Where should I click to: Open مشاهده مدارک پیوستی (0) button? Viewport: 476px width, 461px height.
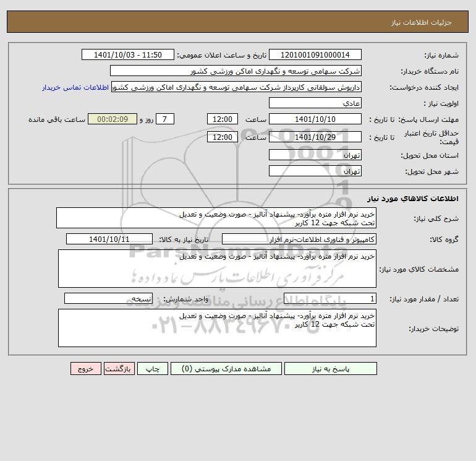click(x=226, y=369)
